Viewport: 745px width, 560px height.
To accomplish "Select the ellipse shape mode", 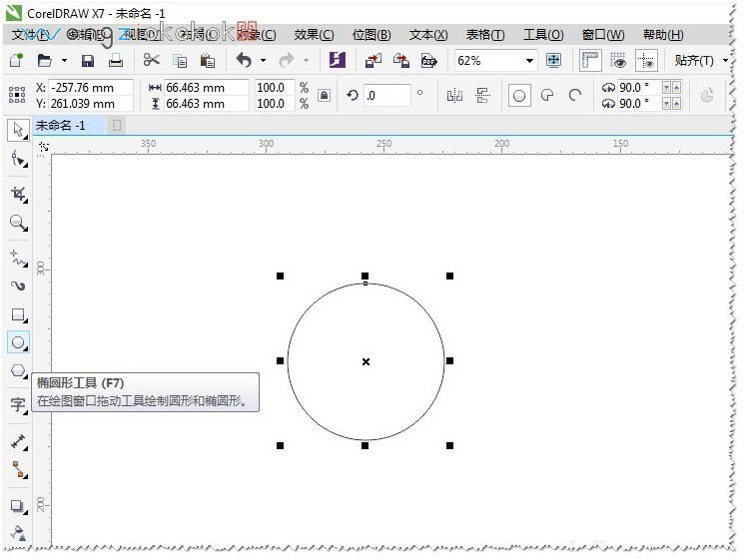I will (519, 96).
